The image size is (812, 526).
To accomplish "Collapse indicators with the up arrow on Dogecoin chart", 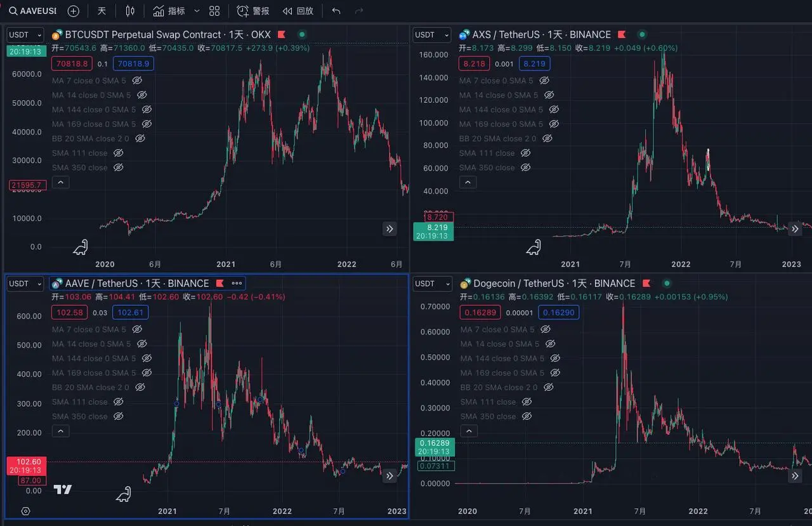I will (468, 431).
